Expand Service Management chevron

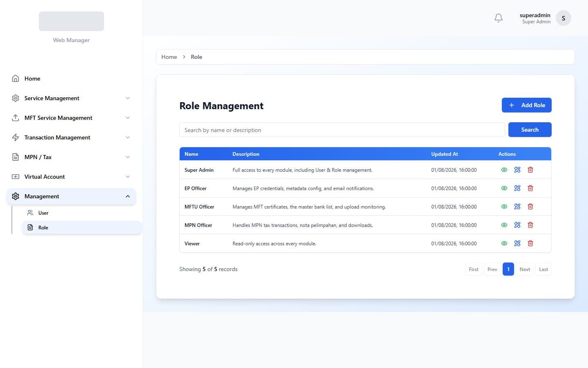tap(128, 98)
